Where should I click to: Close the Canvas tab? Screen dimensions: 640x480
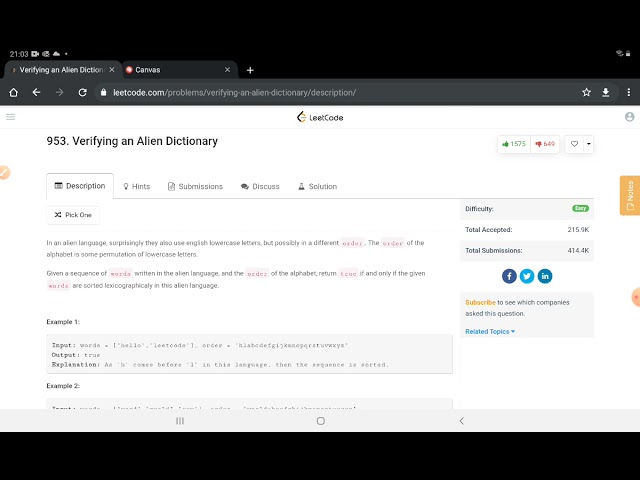(x=227, y=70)
